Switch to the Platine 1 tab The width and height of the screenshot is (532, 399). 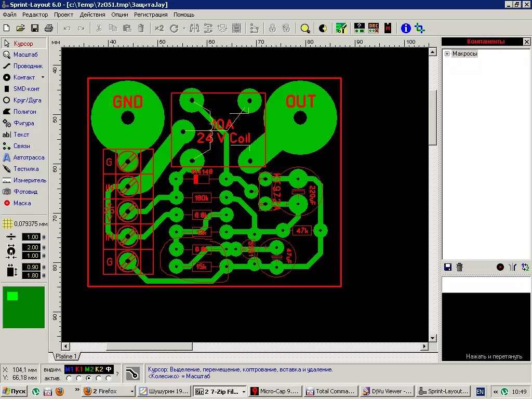[66, 356]
